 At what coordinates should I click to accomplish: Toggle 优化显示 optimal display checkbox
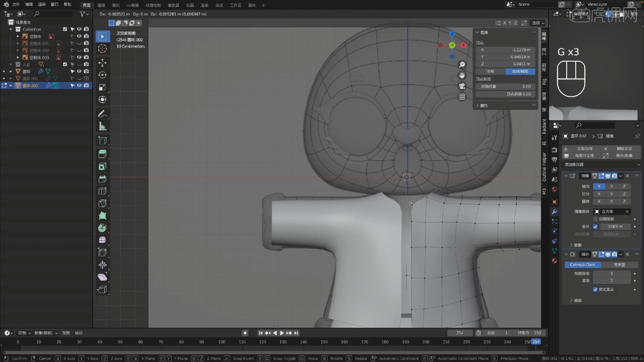point(595,290)
